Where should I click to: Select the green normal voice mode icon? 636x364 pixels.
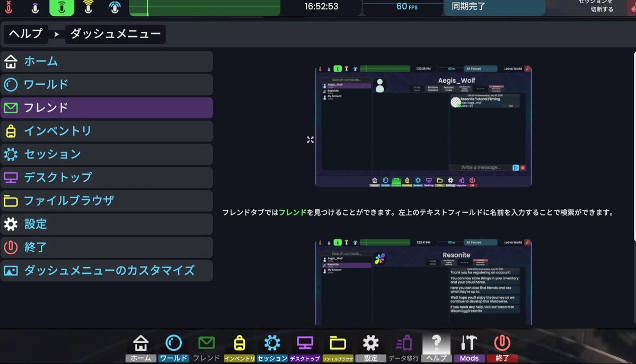[x=62, y=7]
